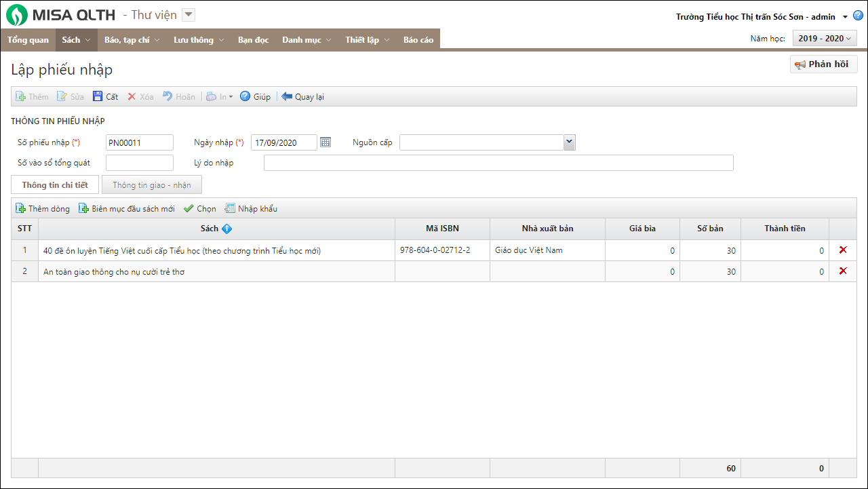The height and width of the screenshot is (489, 868).
Task: Open the Giúp help icon in toolbar
Action: pyautogui.click(x=245, y=97)
